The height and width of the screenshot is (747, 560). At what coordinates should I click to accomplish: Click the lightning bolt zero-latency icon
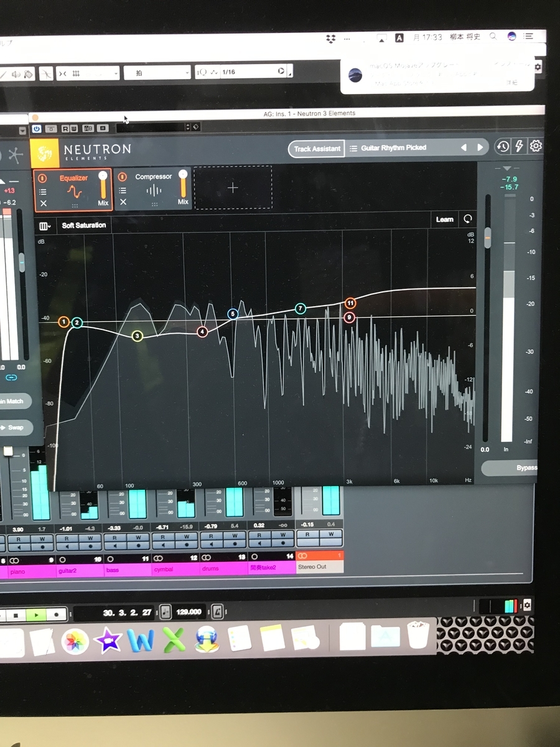tap(520, 146)
